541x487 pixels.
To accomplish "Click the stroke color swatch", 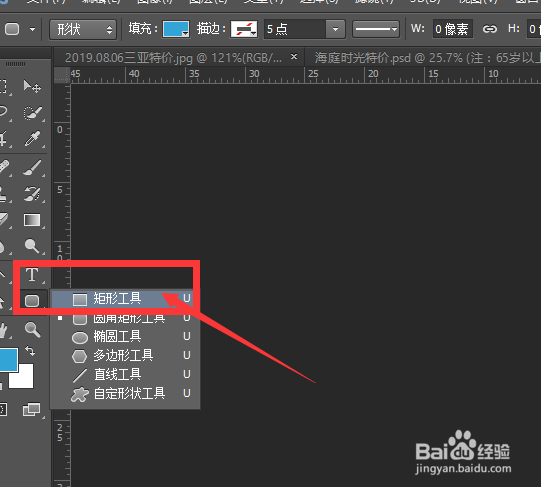I will click(244, 29).
